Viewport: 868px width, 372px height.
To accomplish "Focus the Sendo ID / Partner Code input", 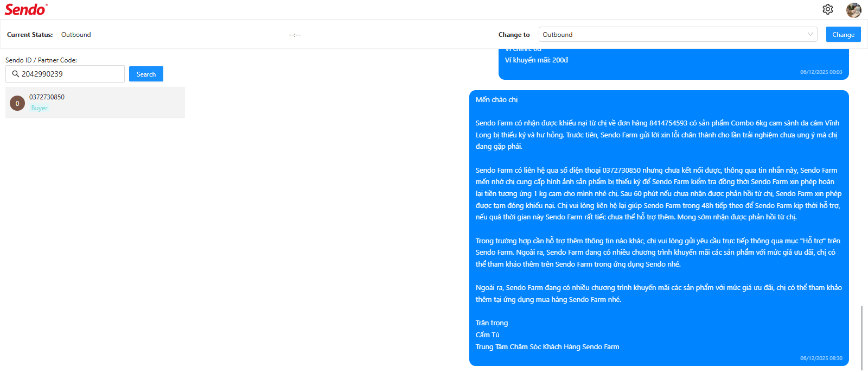I will point(65,74).
